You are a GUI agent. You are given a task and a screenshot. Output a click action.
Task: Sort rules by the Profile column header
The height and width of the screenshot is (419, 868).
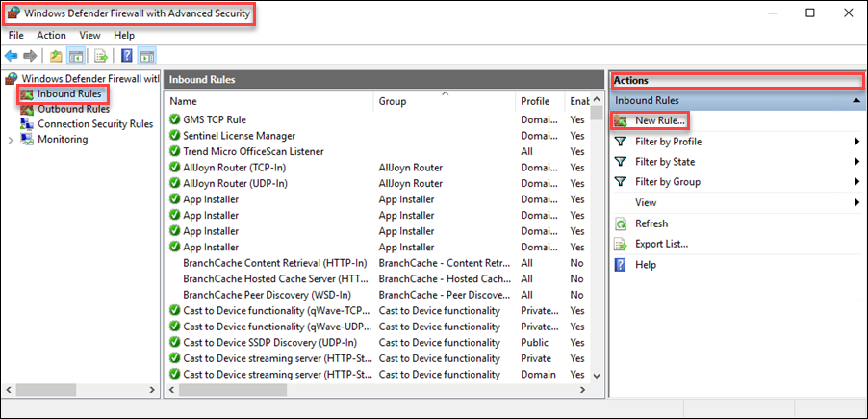(535, 101)
